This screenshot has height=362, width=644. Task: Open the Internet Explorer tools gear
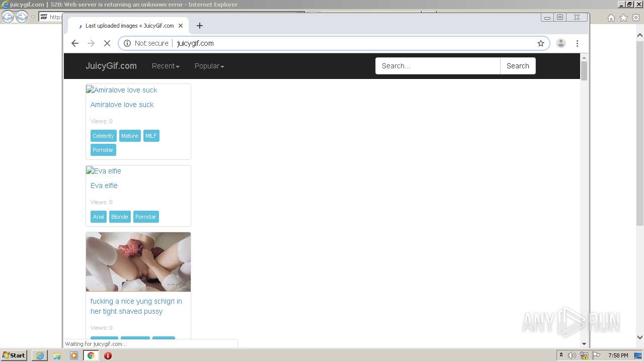636,18
